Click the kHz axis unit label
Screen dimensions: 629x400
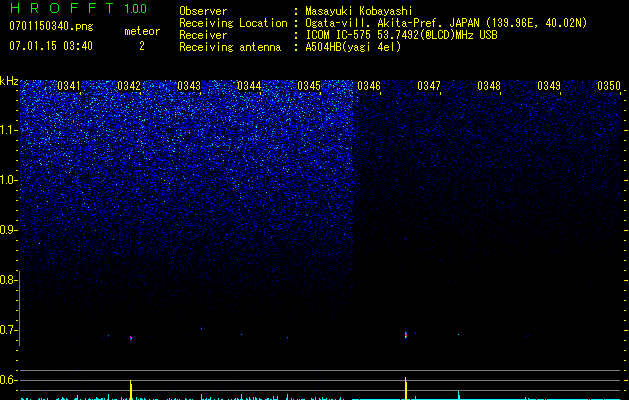pyautogui.click(x=9, y=81)
